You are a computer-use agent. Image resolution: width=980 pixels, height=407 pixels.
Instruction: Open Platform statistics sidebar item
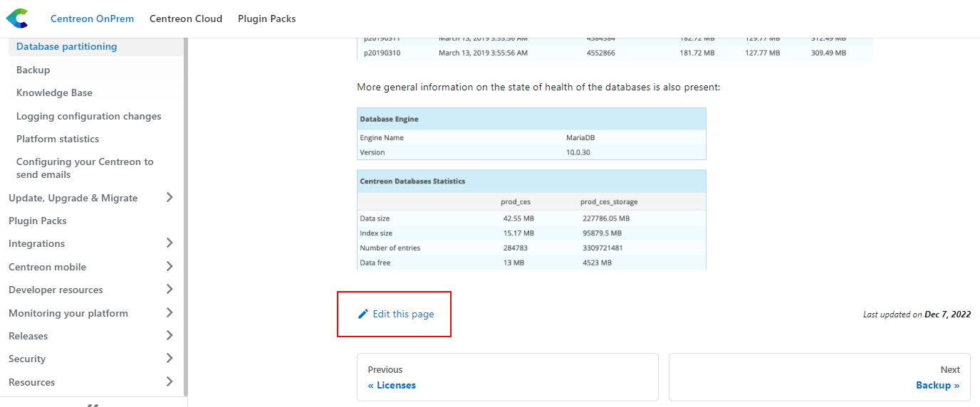pos(58,139)
